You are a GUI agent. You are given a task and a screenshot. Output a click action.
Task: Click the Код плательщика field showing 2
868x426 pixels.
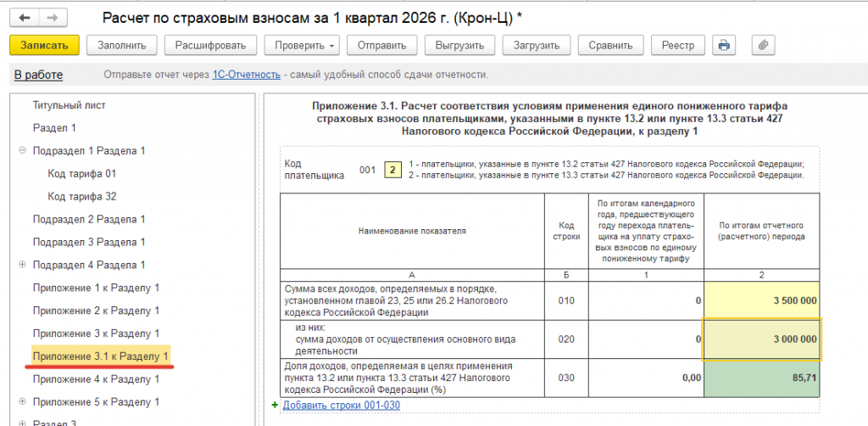pyautogui.click(x=393, y=170)
